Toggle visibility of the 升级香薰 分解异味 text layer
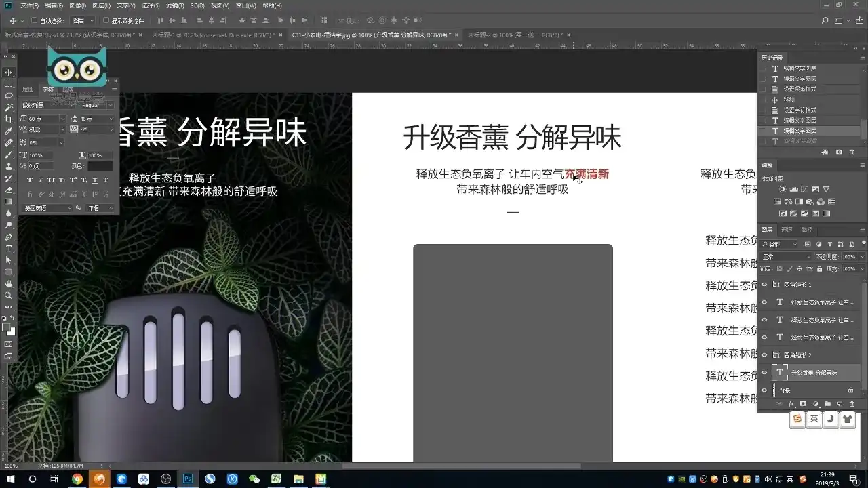Viewport: 868px width, 488px height. (x=763, y=373)
